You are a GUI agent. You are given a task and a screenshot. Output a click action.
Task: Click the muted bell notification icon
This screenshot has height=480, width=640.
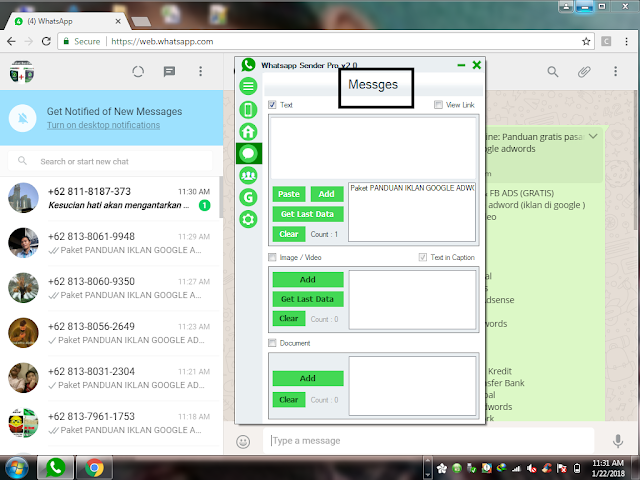pos(23,118)
